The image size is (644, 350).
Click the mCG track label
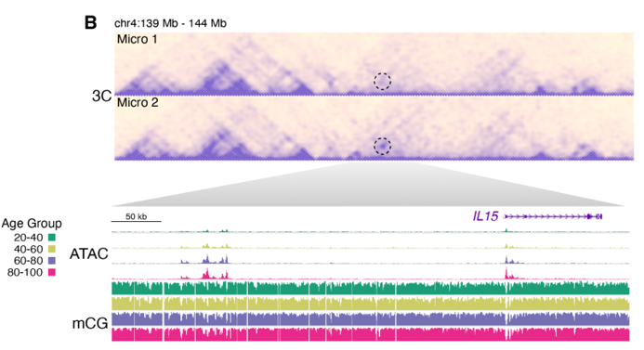coord(90,323)
